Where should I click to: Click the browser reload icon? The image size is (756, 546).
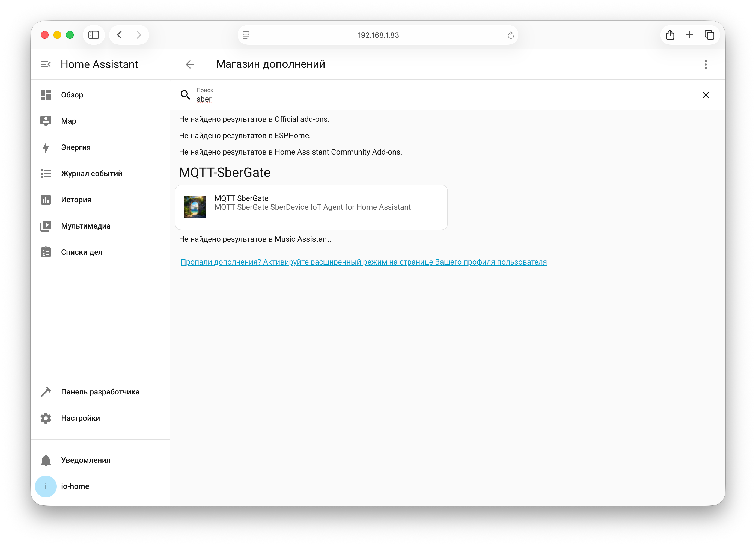[511, 35]
